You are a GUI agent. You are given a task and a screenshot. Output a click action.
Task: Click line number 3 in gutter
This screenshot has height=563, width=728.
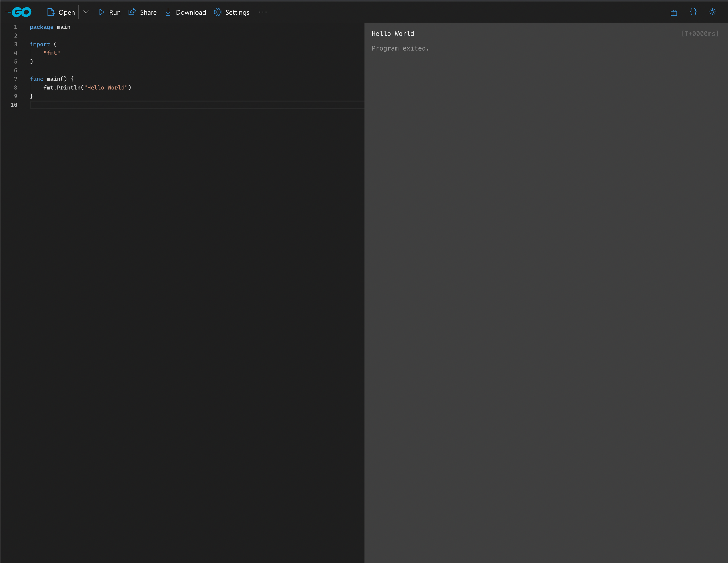pos(15,44)
